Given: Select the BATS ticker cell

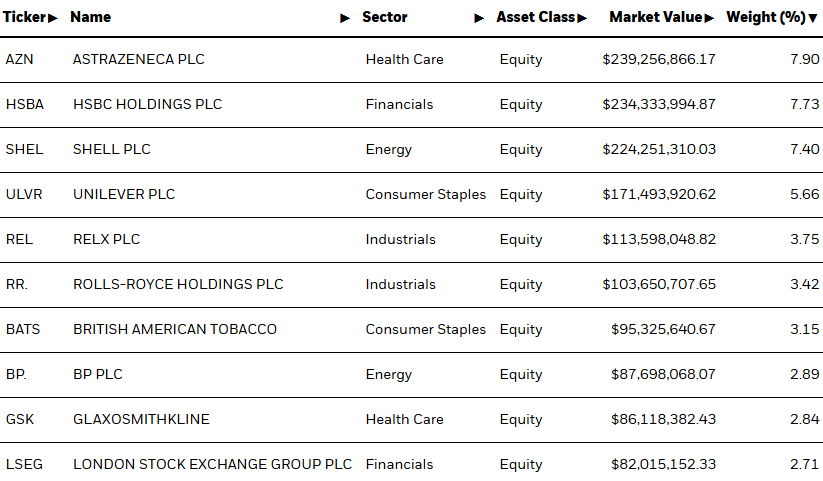Looking at the screenshot, I should pos(23,329).
